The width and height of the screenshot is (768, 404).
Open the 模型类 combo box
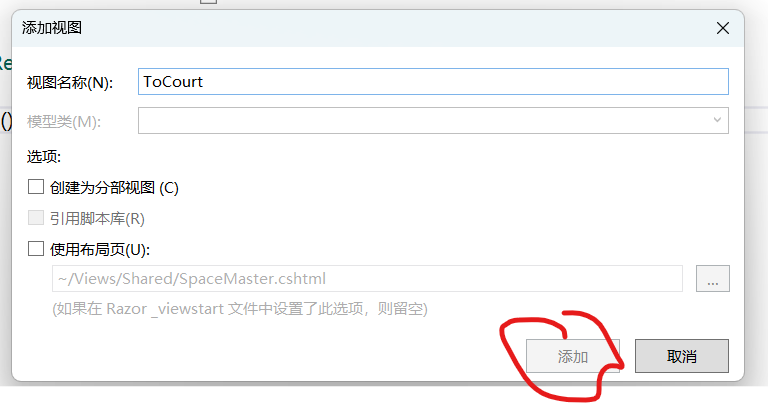pyautogui.click(x=433, y=120)
